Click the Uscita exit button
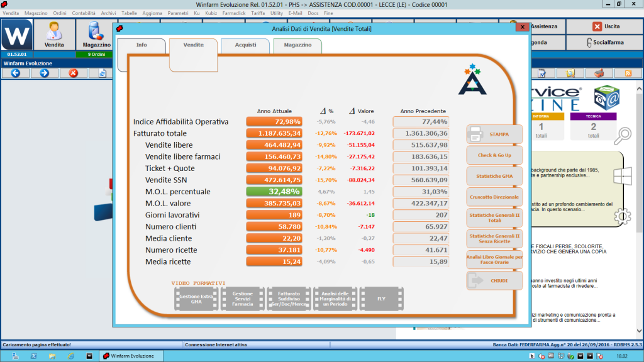This screenshot has height=362, width=644. click(x=605, y=26)
